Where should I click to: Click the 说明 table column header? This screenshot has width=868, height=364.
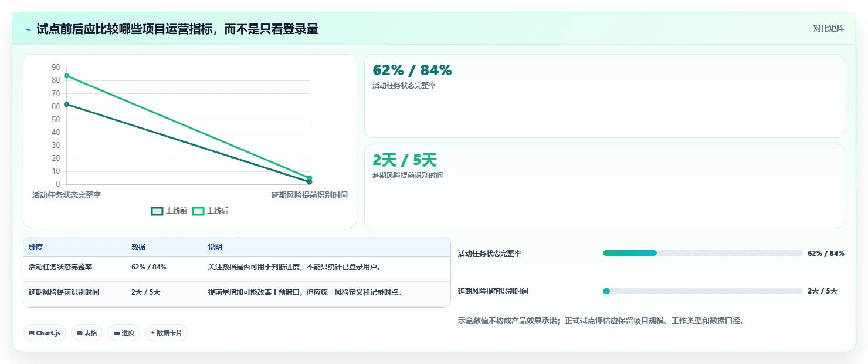(x=215, y=247)
